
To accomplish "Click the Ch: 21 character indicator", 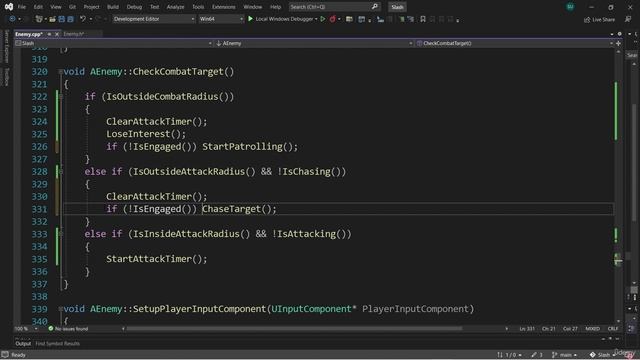I will (549, 329).
